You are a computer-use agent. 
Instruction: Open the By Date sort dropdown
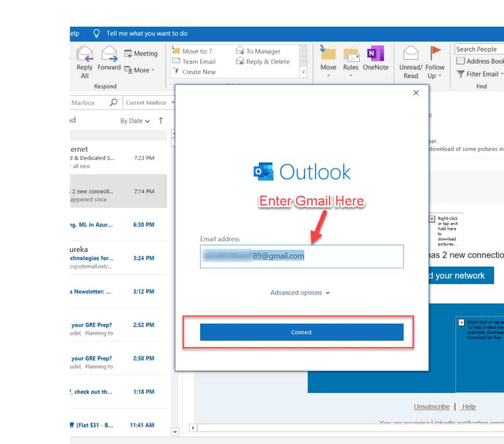coord(135,120)
